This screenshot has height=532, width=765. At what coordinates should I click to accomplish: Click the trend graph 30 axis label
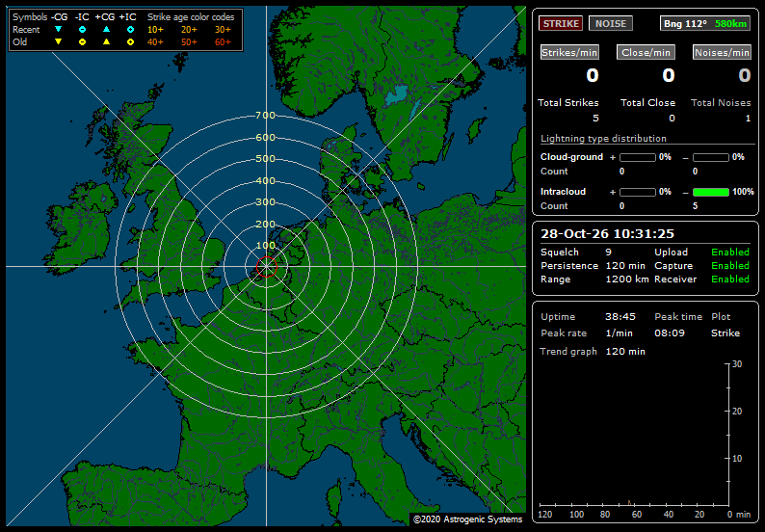coord(737,364)
